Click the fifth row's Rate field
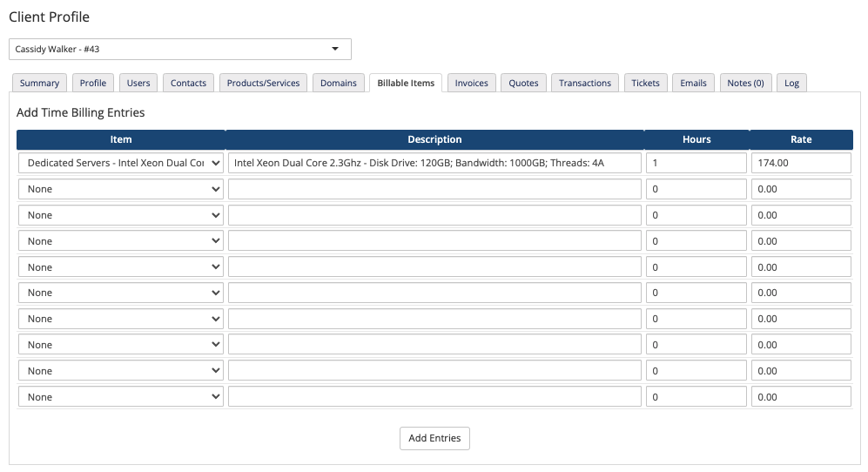The image size is (868, 472). click(x=801, y=267)
